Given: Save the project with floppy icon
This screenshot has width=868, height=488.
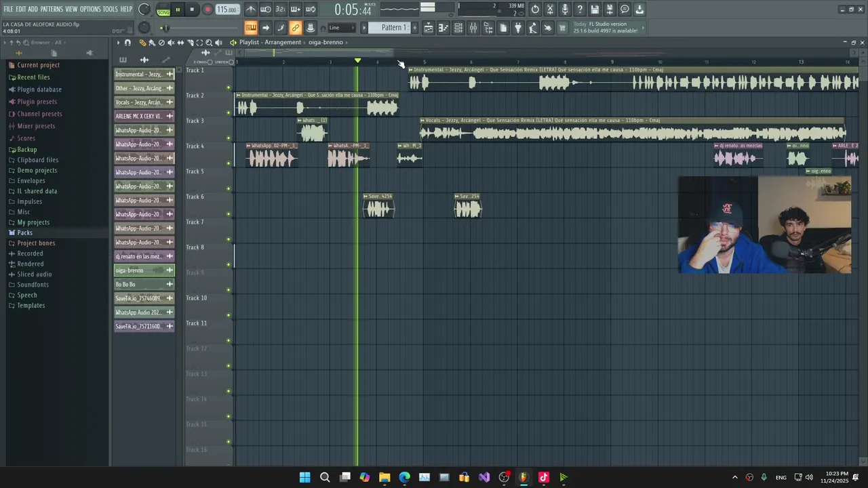Looking at the screenshot, I should coord(594,9).
